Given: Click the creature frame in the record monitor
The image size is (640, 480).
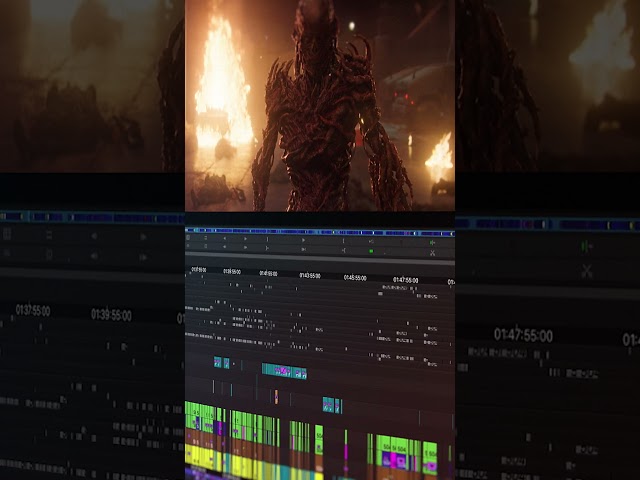Looking at the screenshot, I should (320, 105).
